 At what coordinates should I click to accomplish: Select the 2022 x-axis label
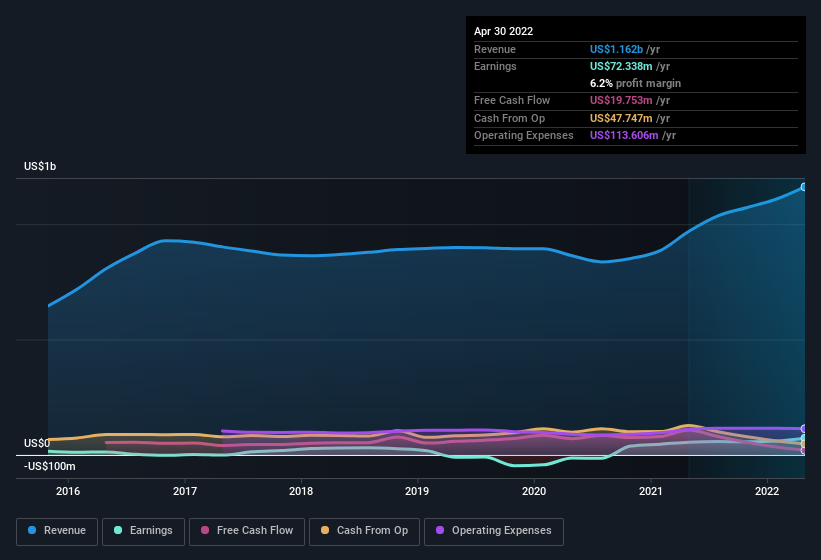click(x=767, y=491)
